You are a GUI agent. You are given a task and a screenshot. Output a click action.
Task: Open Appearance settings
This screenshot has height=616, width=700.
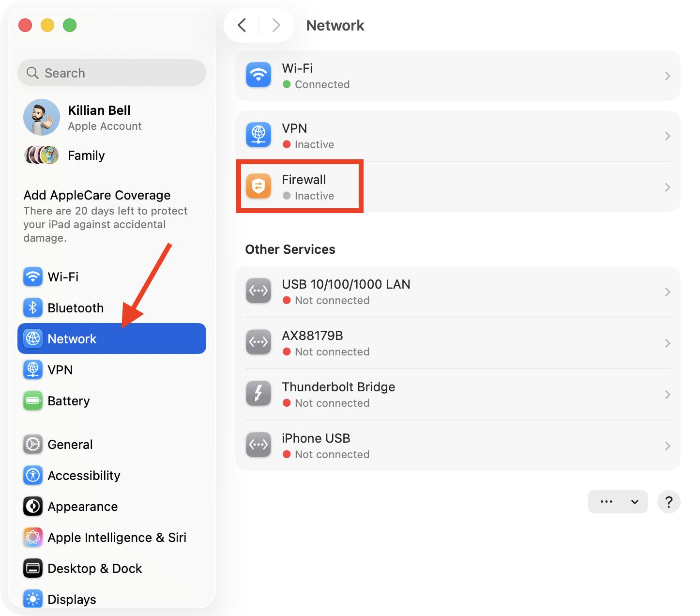coord(32,506)
